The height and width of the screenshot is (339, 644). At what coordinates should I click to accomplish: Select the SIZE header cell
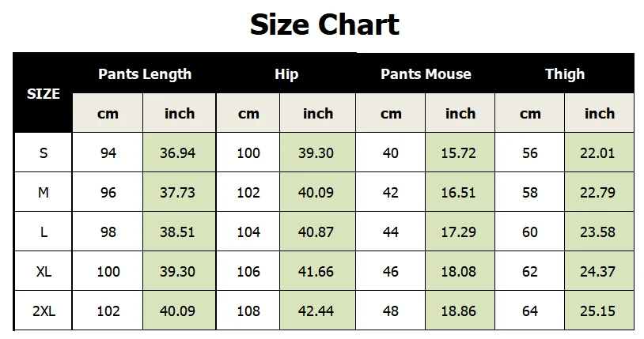[44, 93]
